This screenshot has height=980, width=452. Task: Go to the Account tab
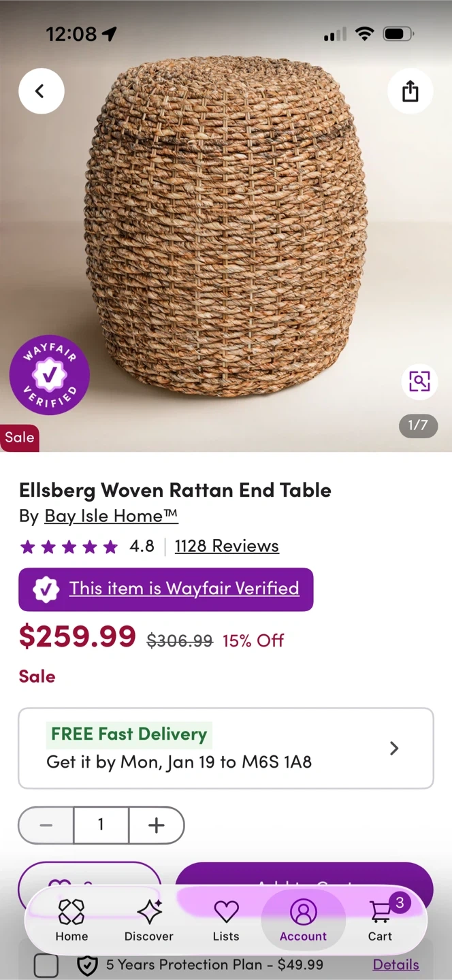pos(304,920)
